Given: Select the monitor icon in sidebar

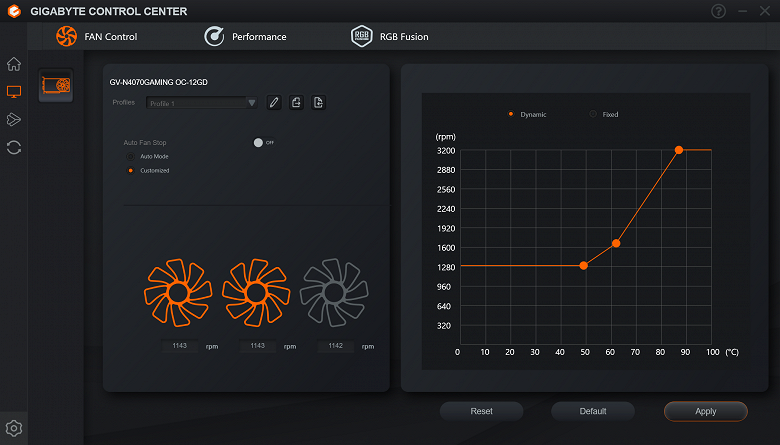Looking at the screenshot, I should (x=14, y=92).
